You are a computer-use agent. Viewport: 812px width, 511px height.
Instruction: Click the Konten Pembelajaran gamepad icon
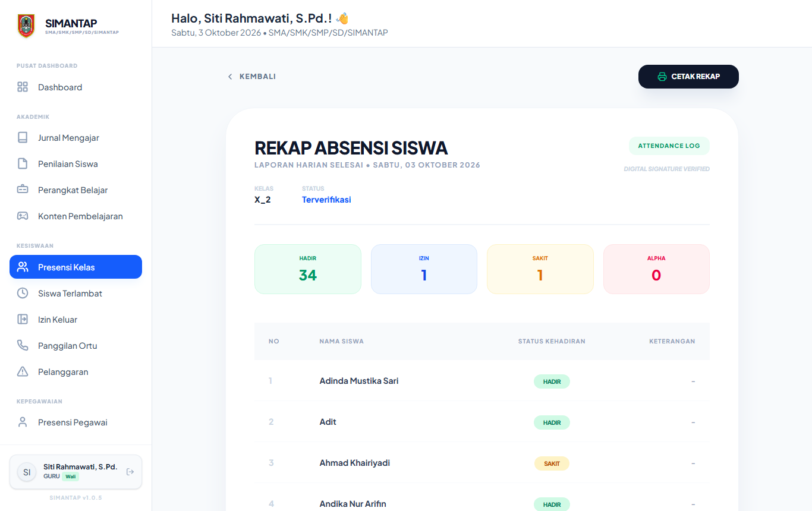point(23,216)
